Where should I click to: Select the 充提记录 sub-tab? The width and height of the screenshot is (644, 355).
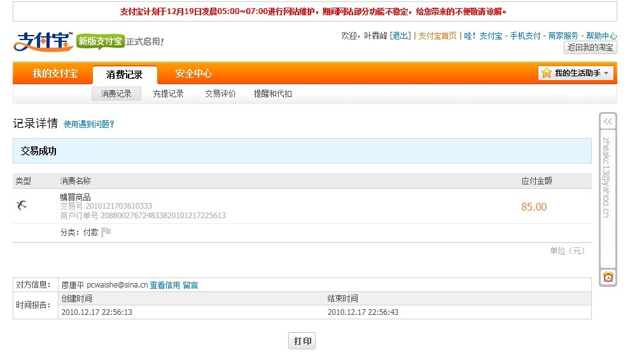click(168, 94)
